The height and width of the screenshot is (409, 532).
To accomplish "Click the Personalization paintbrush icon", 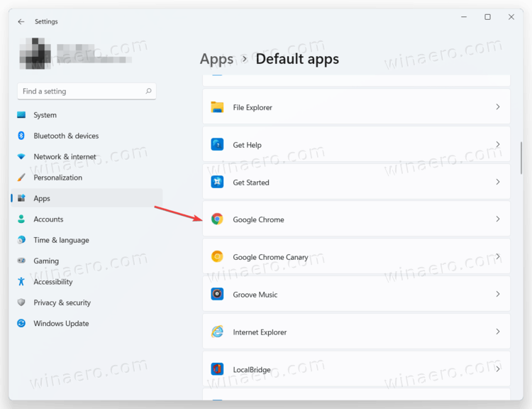I will coord(21,178).
